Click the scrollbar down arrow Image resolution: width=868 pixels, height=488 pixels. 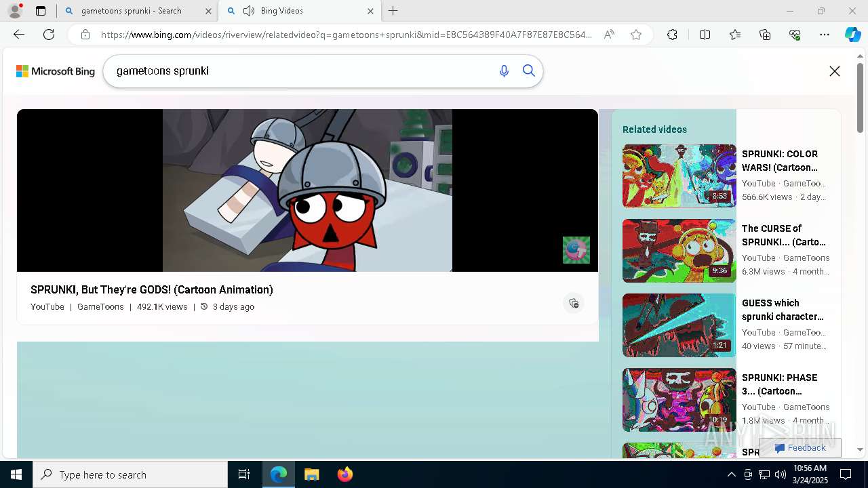(x=861, y=449)
